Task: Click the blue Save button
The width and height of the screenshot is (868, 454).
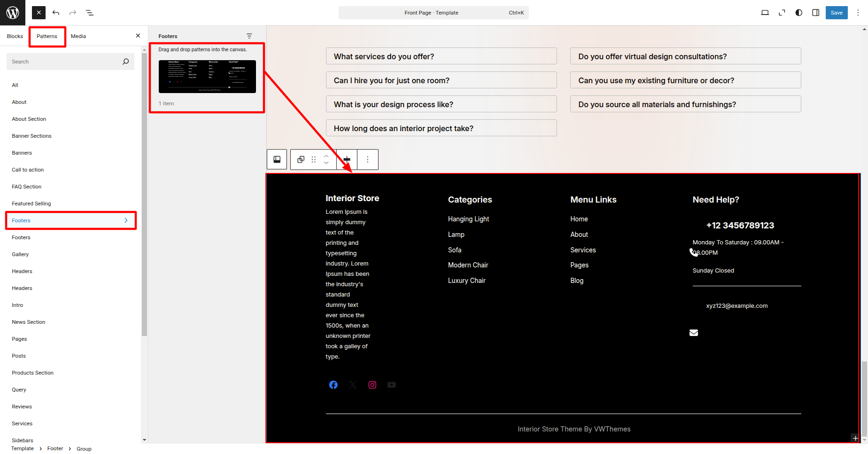Action: 837,13
